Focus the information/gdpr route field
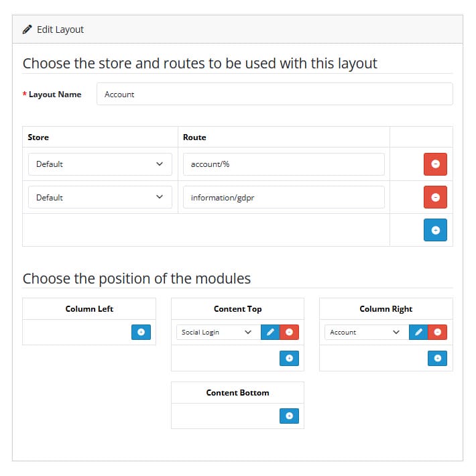Image resolution: width=476 pixels, height=476 pixels. pos(284,197)
